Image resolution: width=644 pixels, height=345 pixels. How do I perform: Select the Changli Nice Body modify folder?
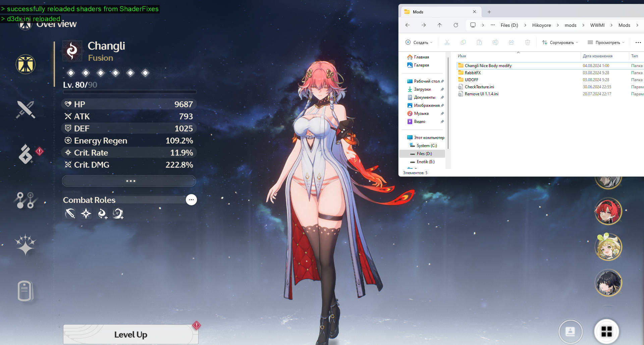(488, 66)
